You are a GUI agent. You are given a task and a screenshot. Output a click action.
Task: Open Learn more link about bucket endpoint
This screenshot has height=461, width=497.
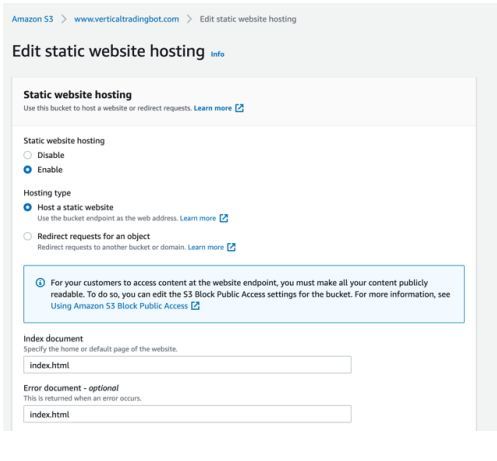coord(198,218)
